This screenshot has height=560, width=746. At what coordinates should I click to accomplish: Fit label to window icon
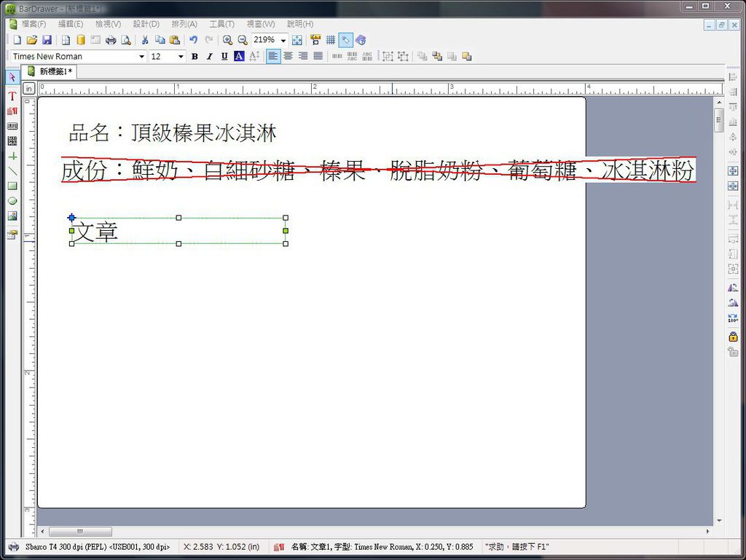click(x=297, y=40)
